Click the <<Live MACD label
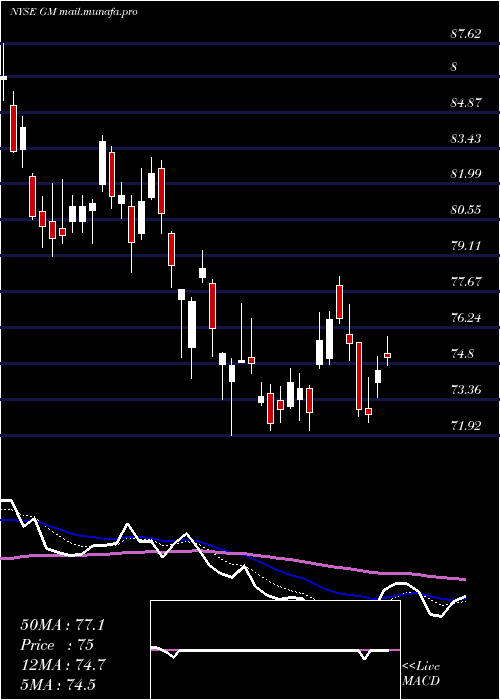 421,674
